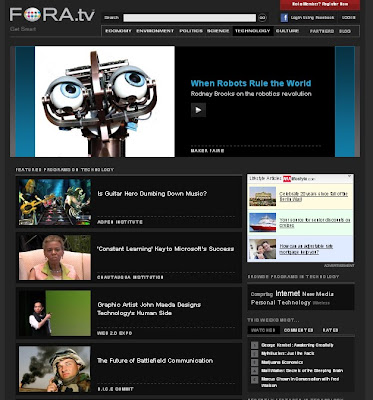Click the cruise ship ad thumbnail
Image resolution: width=373 pixels, height=400 pixels.
tap(263, 222)
